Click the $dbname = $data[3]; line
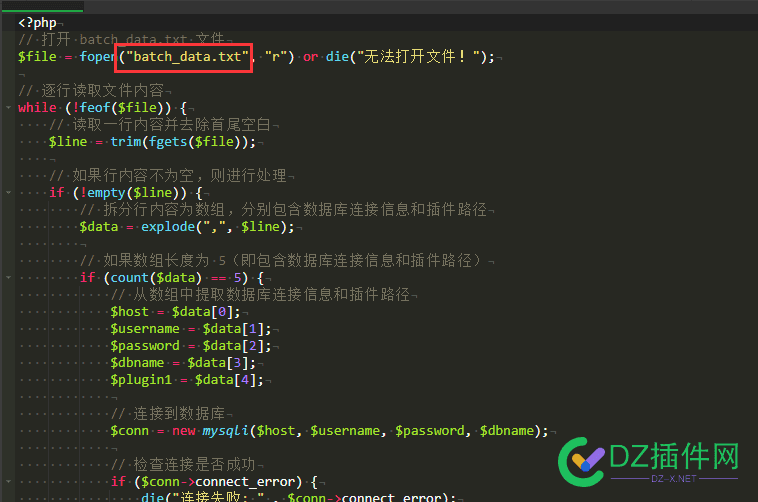The height and width of the screenshot is (502, 758). pos(183,363)
